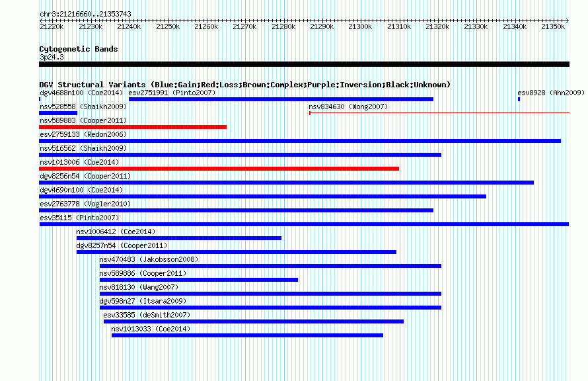588x381 pixels.
Task: Click the blue gain bar for esv2759133
Action: click(x=300, y=141)
